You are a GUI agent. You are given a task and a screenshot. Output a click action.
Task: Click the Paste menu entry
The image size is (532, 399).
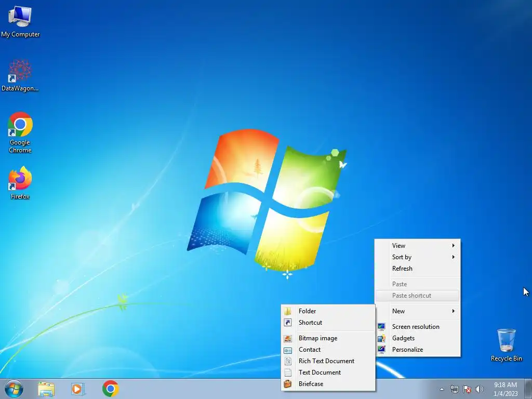tap(417, 284)
